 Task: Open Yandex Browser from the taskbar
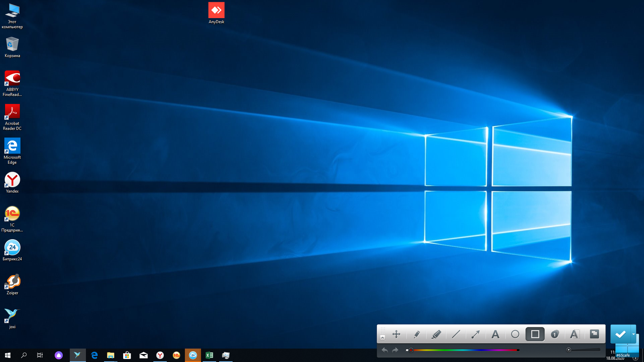(x=160, y=355)
